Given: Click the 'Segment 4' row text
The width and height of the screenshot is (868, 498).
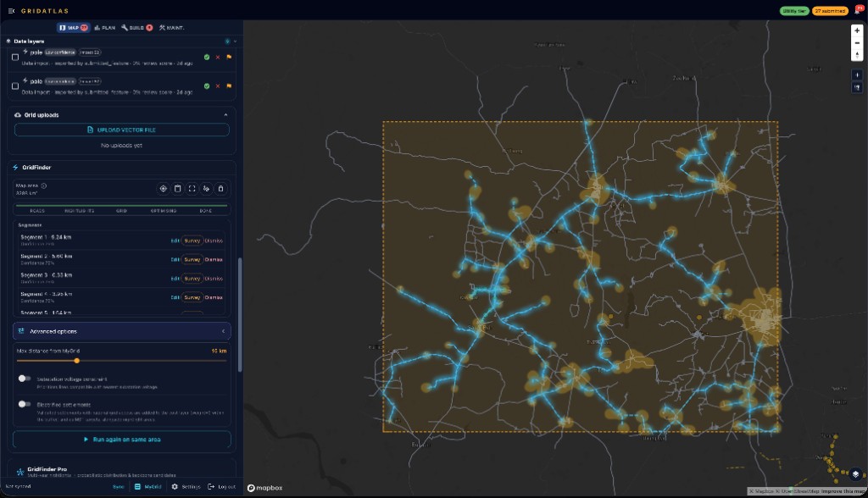Looking at the screenshot, I should [47, 294].
